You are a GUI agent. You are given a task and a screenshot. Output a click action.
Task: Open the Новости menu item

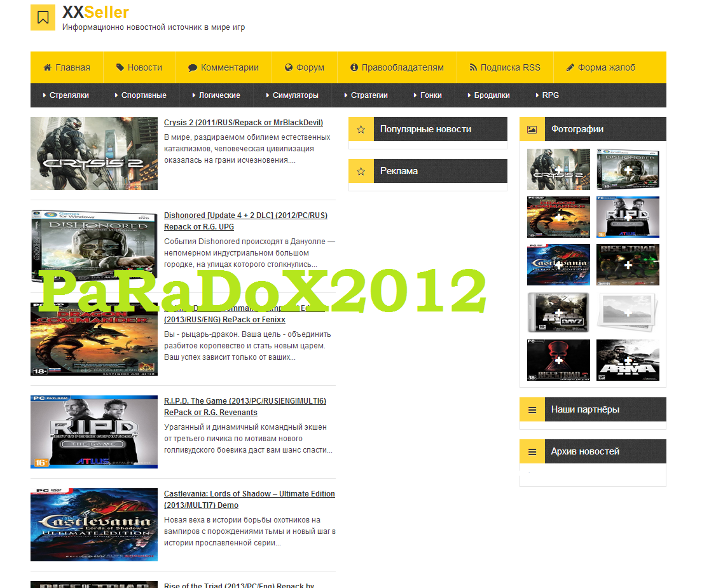point(139,68)
